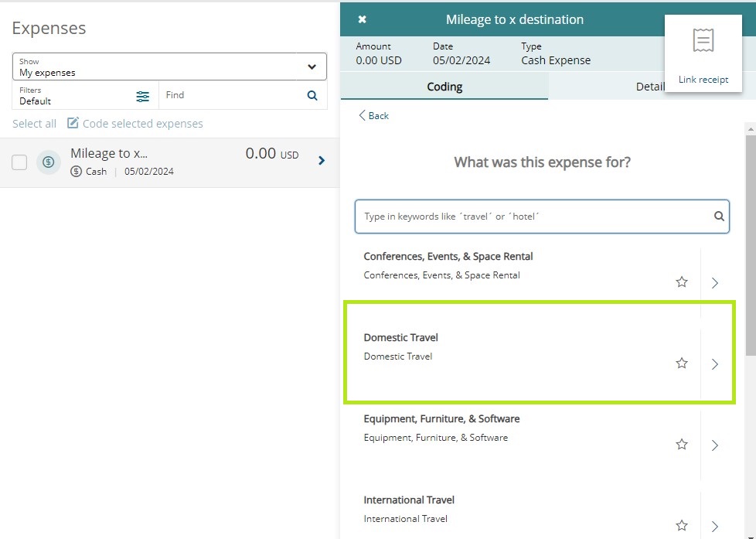Click the search icon in the keyword field
756x539 pixels.
719,217
